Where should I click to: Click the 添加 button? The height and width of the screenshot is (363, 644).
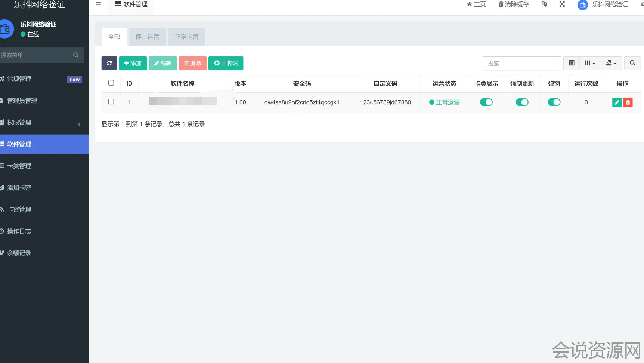coord(133,63)
